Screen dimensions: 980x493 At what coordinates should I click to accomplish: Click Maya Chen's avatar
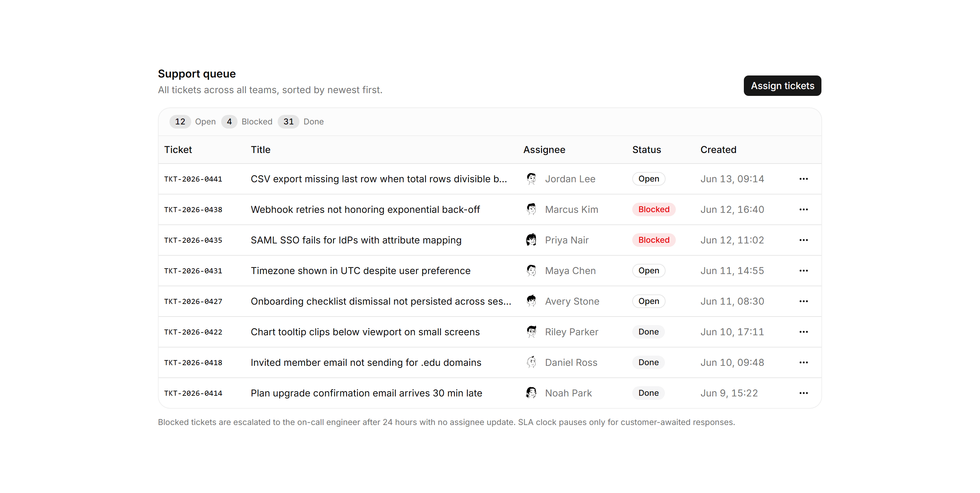532,271
